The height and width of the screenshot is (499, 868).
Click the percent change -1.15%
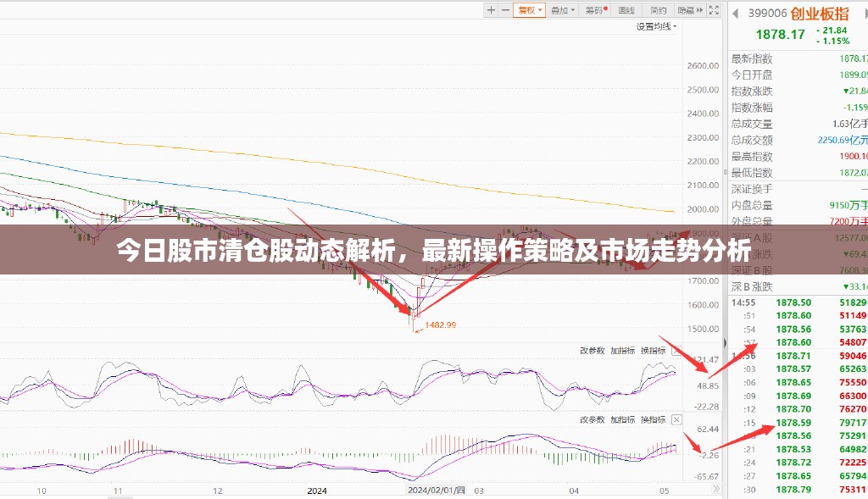pyautogui.click(x=833, y=41)
